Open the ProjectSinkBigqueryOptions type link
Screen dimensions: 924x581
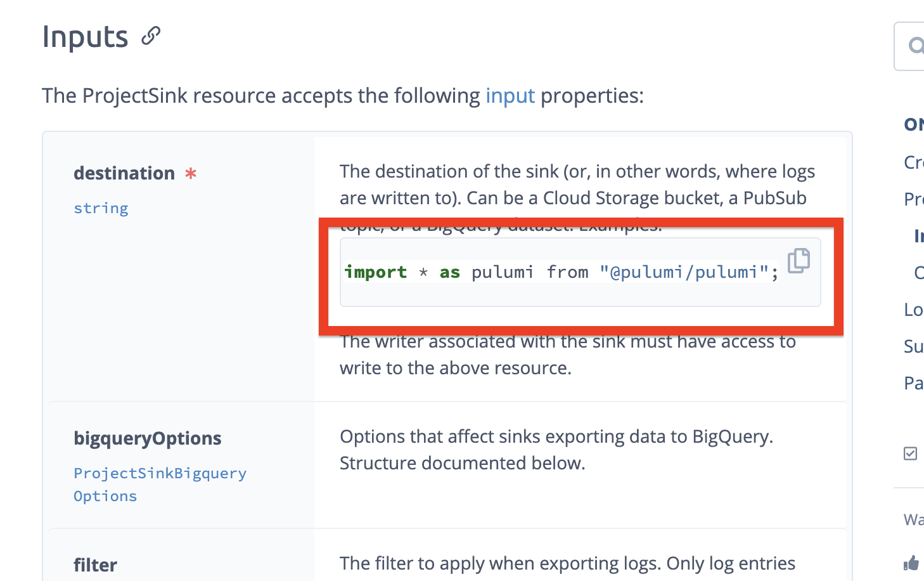point(160,485)
